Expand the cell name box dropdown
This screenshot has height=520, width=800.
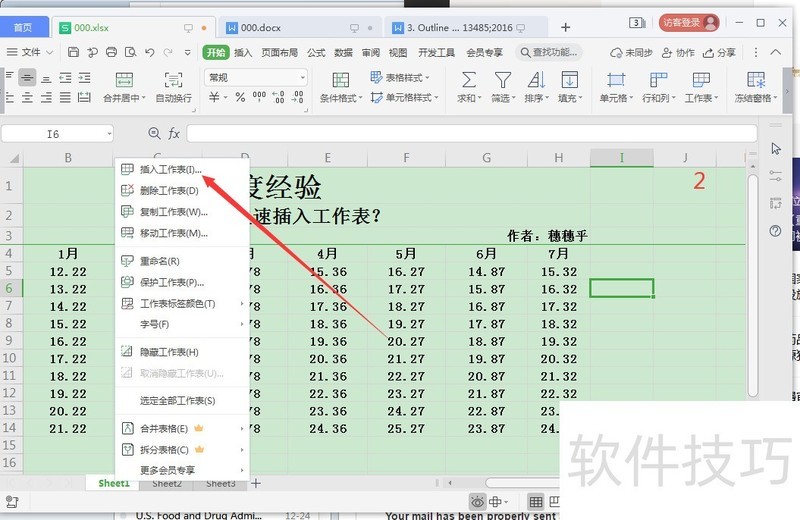(109, 134)
